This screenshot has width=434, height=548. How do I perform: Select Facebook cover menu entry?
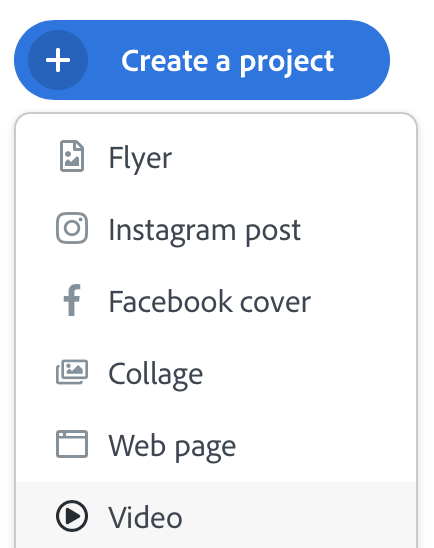click(x=216, y=301)
